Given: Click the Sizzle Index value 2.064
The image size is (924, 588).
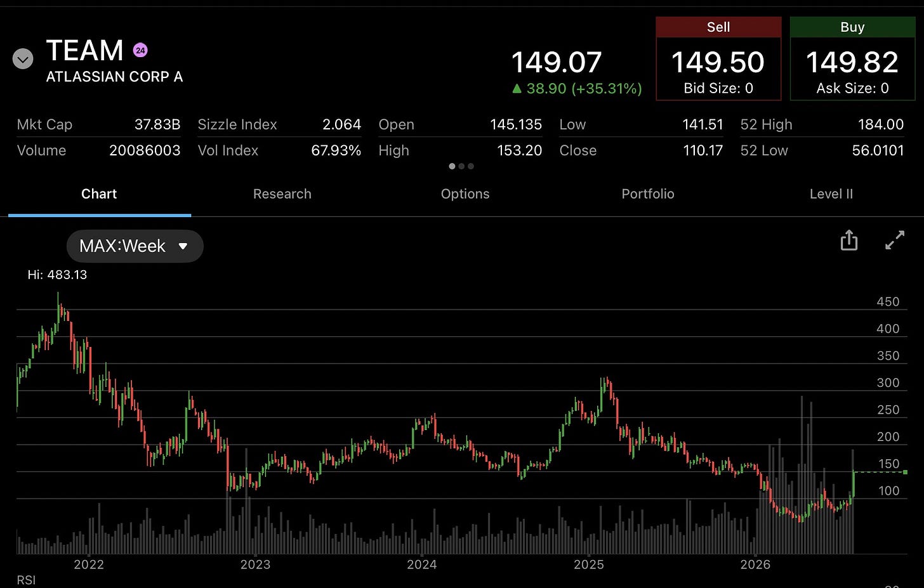Looking at the screenshot, I should tap(341, 124).
